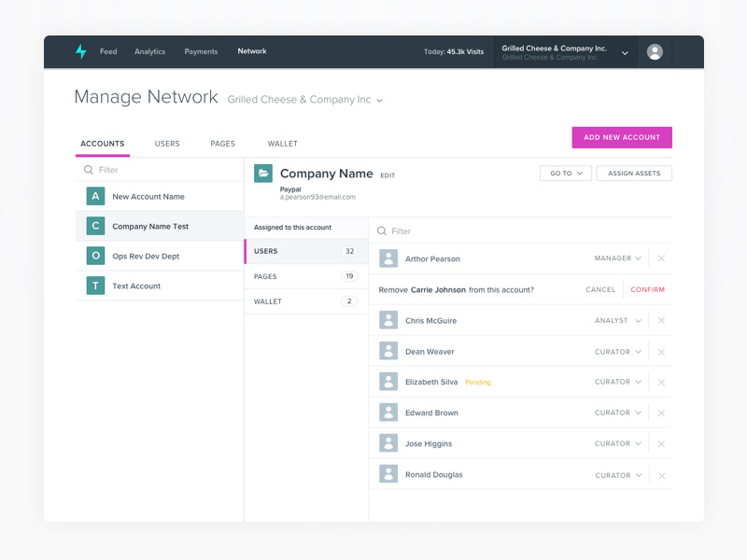Click EDIT next to Company Name
This screenshot has height=560, width=747.
[388, 175]
